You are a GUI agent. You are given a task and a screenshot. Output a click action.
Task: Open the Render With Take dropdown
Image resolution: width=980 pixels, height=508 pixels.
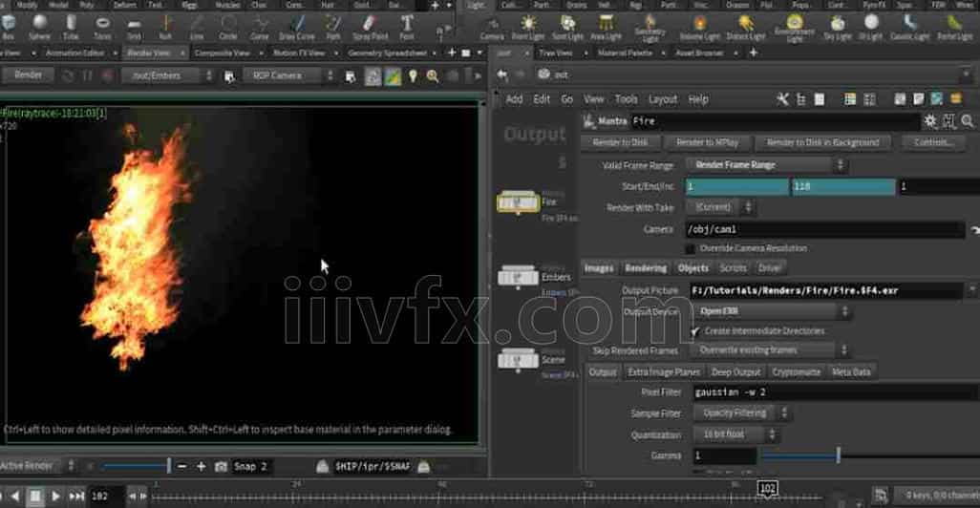[720, 207]
